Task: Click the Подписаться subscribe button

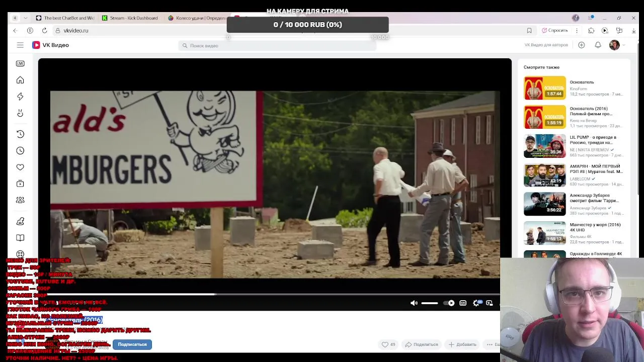Action: click(132, 344)
